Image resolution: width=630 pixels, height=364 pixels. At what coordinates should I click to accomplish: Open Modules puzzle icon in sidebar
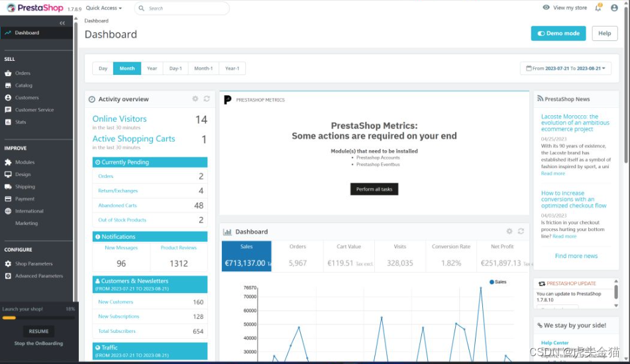click(x=8, y=162)
